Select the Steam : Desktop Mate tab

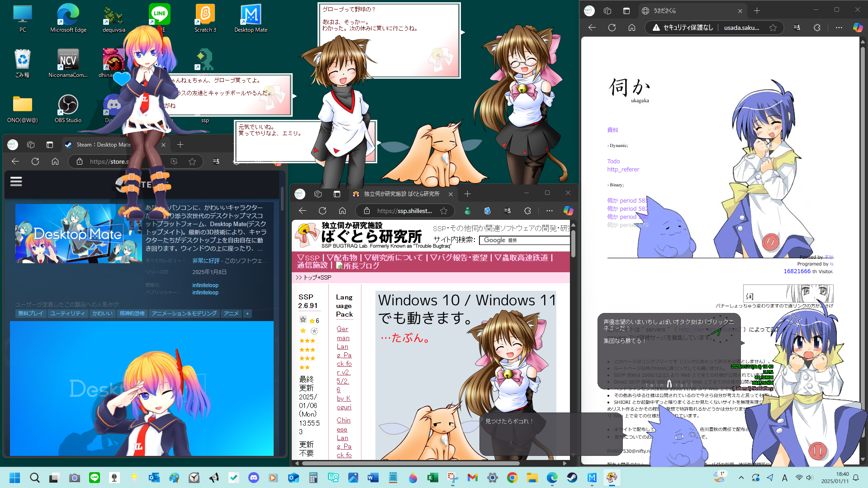point(115,145)
